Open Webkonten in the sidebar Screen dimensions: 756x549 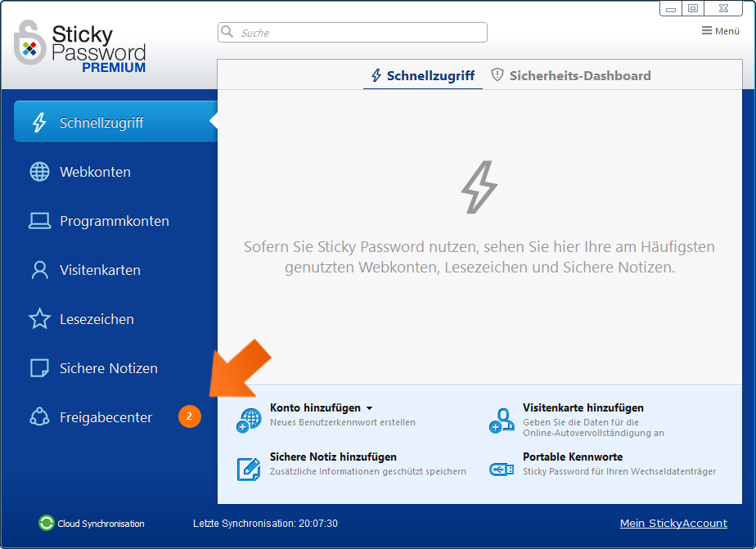[115, 172]
